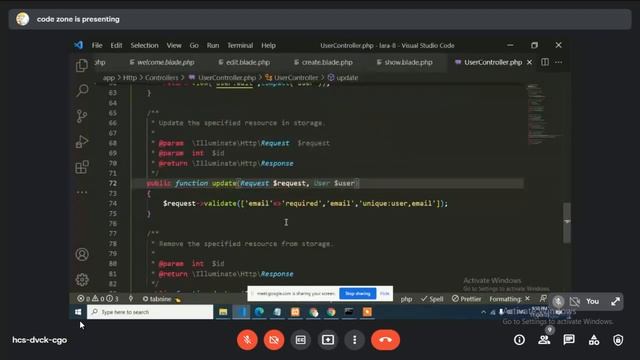640x360 pixels.
Task: Open the Terminal menu
Action: (240, 45)
